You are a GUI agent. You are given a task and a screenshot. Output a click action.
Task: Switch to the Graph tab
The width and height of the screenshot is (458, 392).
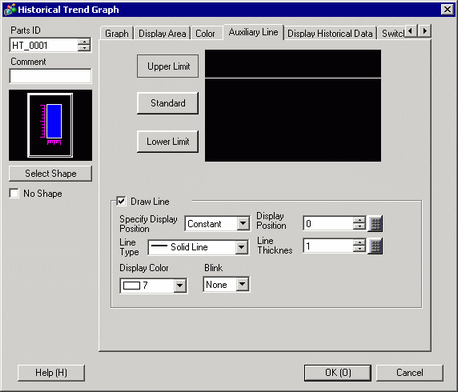click(117, 34)
